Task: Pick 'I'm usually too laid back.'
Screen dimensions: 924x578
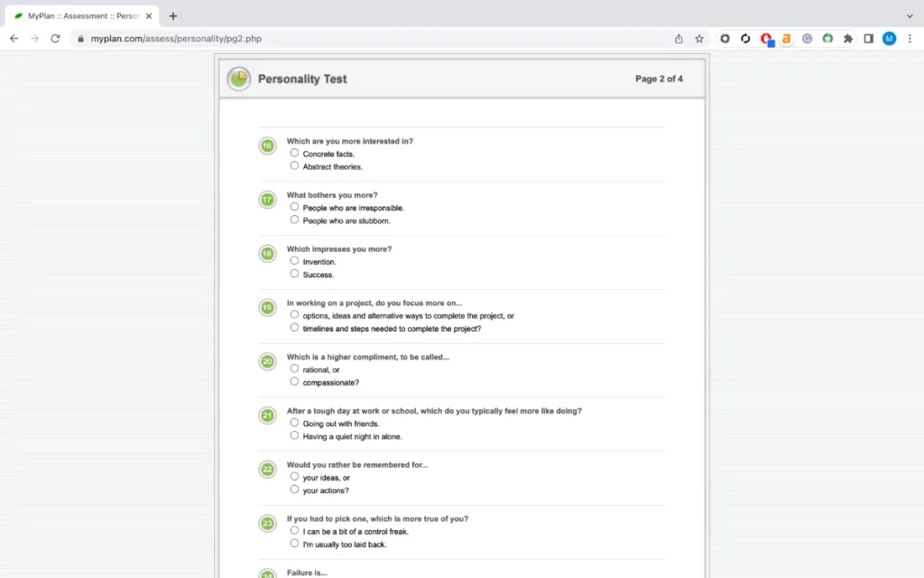Action: point(294,544)
